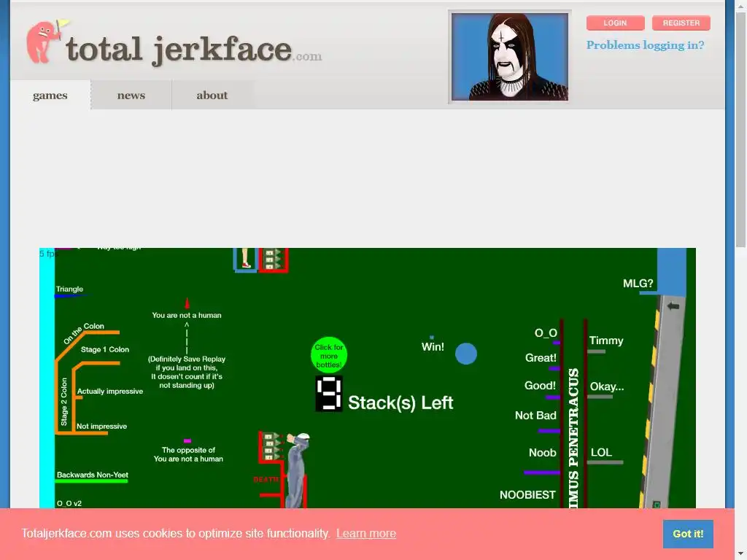
Task: Open the news tab
Action: click(131, 96)
